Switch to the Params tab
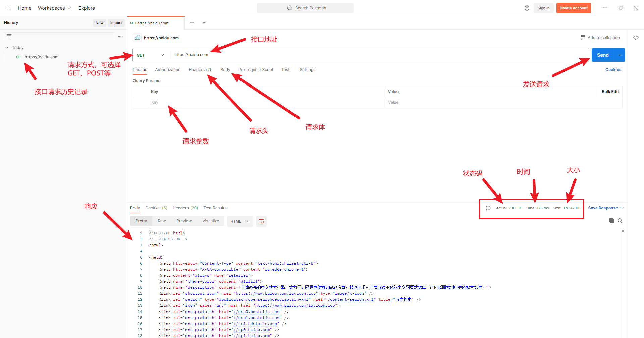Viewport: 644px width, 338px height. 140,70
